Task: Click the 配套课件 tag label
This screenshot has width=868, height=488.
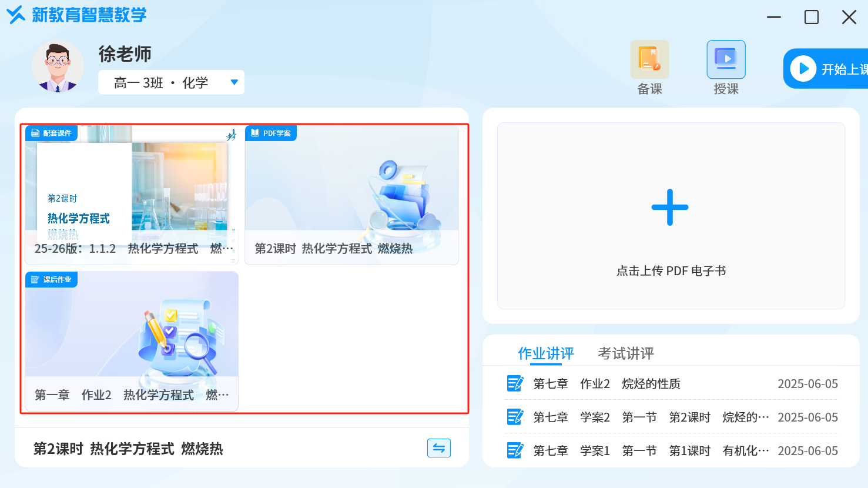Action: 51,133
